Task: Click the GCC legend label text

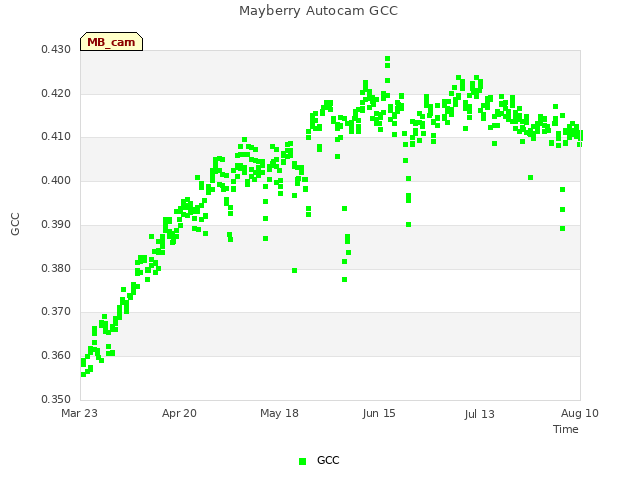Action: [328, 460]
